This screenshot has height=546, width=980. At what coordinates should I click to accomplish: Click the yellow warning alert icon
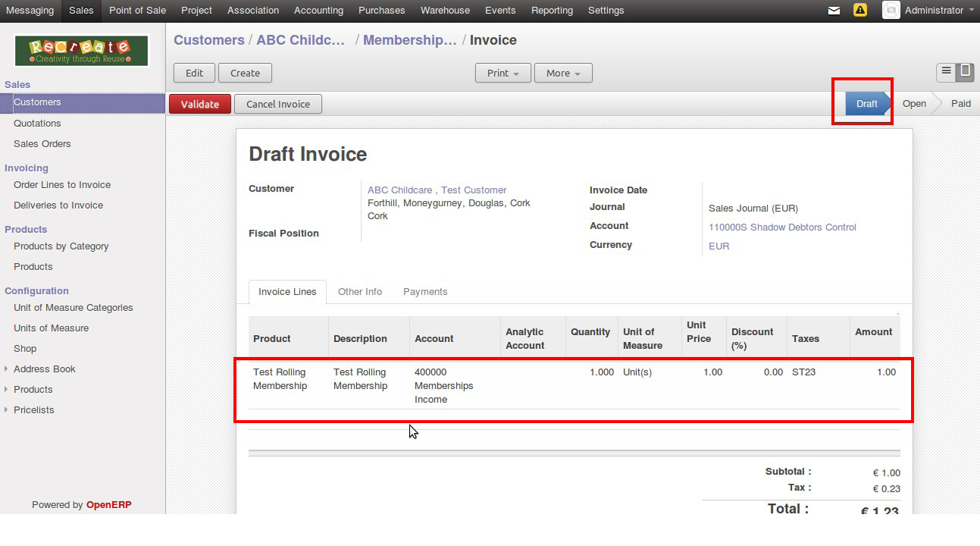[x=859, y=11]
